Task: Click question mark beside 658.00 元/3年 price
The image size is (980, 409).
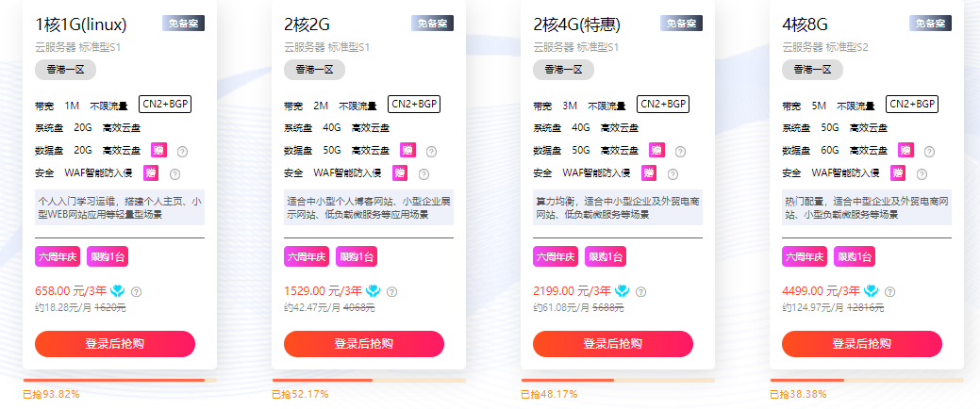Action: [x=136, y=291]
